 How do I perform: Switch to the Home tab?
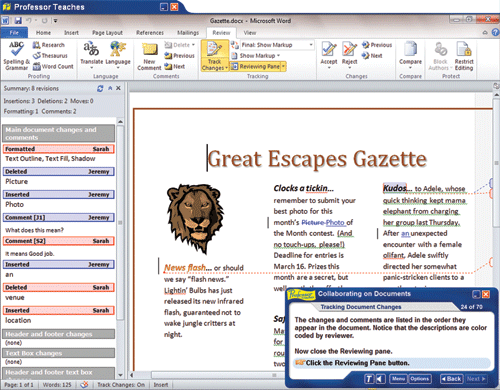point(43,33)
